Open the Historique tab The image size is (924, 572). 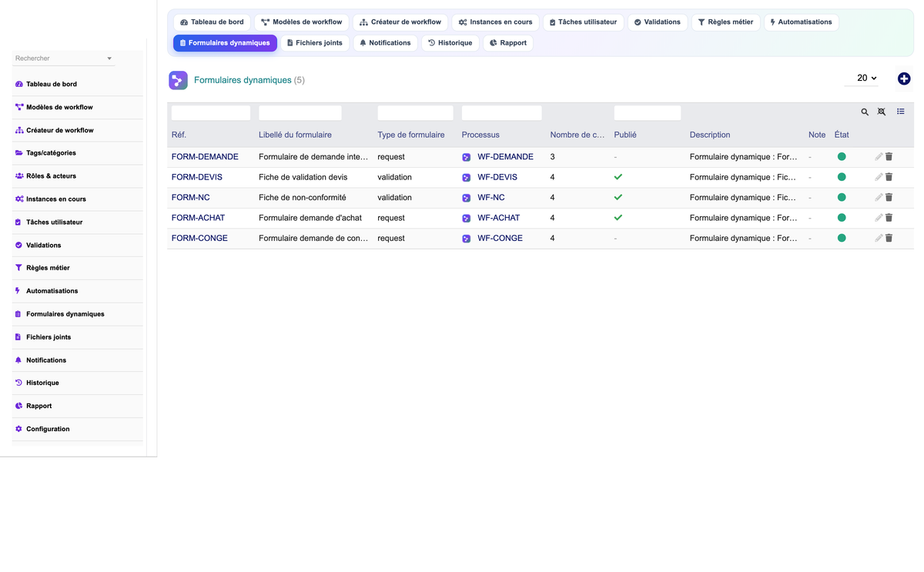point(450,43)
